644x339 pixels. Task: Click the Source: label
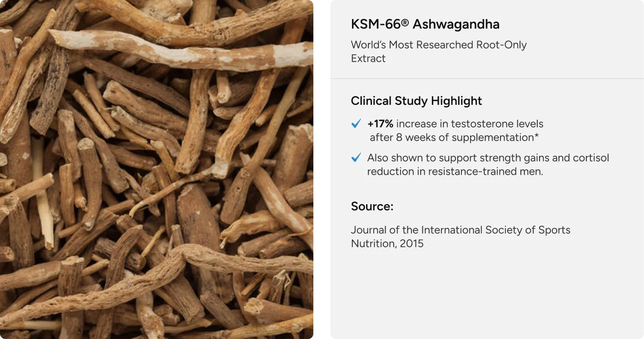click(x=372, y=206)
